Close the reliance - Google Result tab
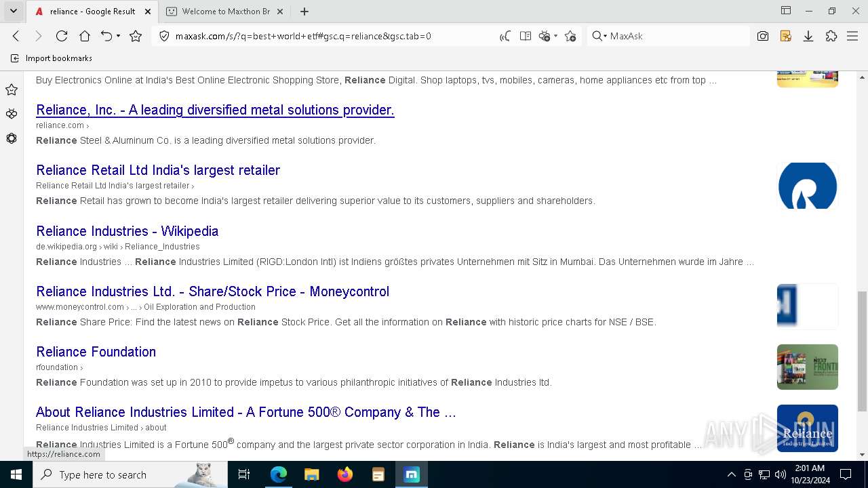This screenshot has height=488, width=868. (x=148, y=12)
